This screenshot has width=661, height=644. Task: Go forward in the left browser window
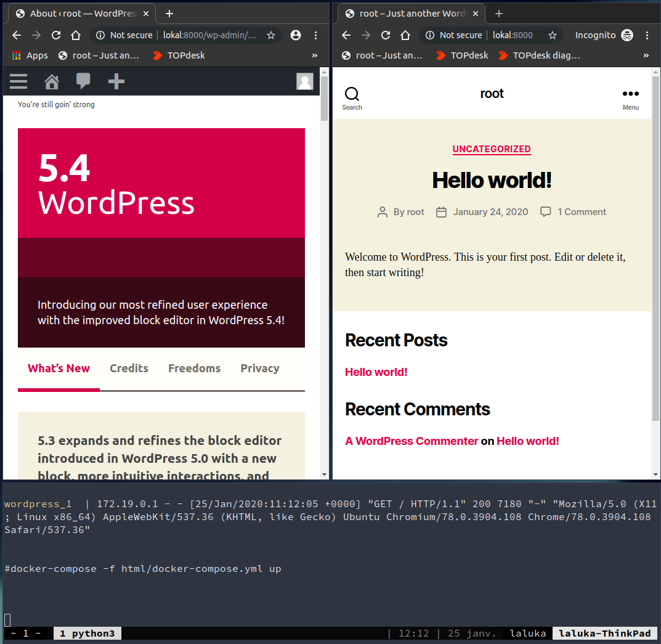coord(36,35)
